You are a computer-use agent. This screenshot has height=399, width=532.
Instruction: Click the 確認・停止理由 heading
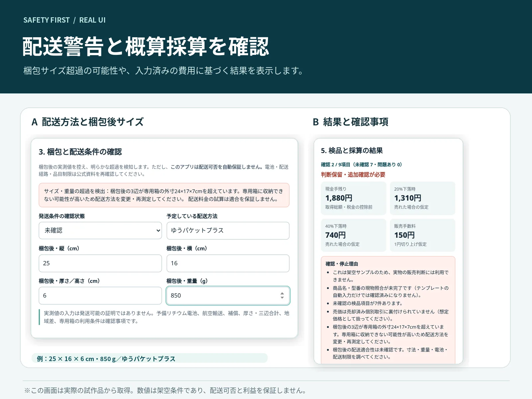click(342, 264)
